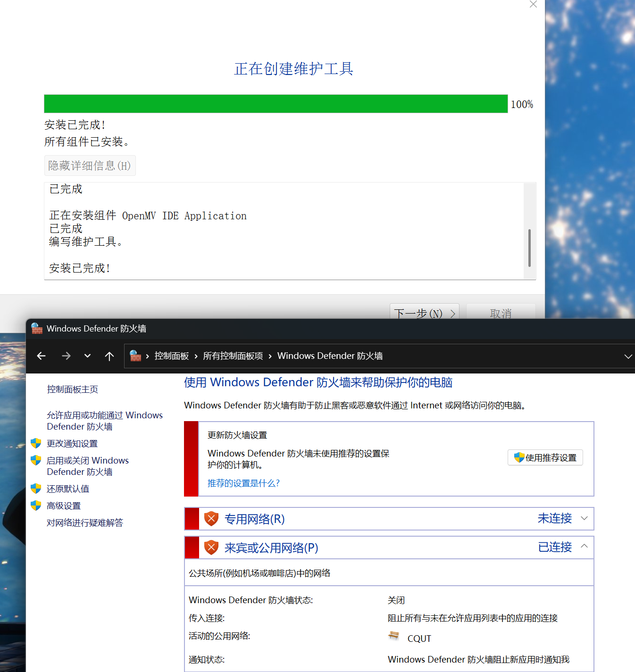Screen dimensions: 635x672
Task: Open chevron after 控制面板 breadcrumb
Action: point(196,356)
